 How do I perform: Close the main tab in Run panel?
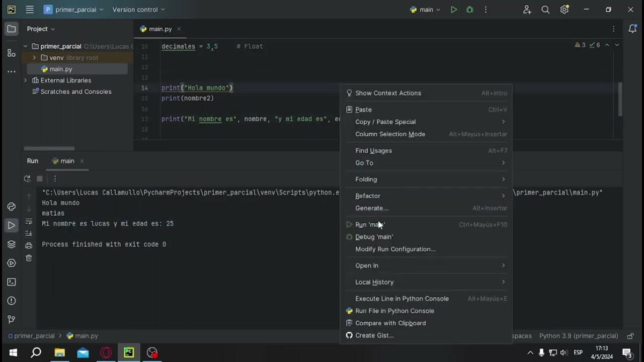pos(82,161)
